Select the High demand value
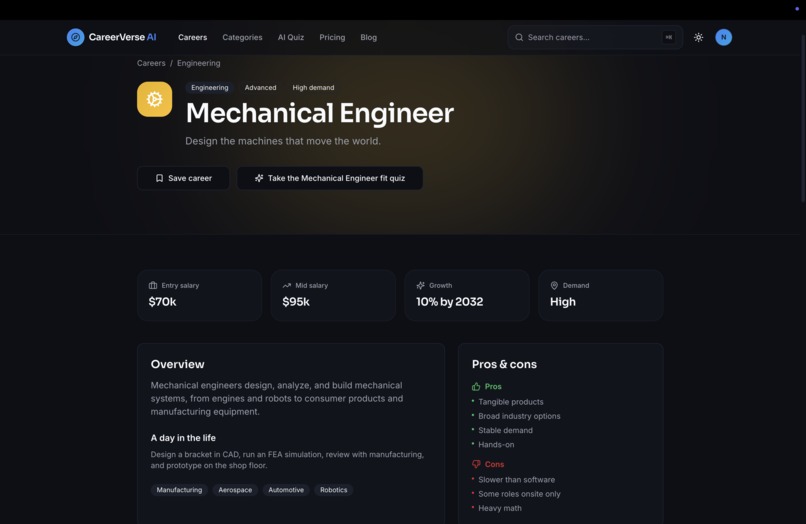 [563, 302]
